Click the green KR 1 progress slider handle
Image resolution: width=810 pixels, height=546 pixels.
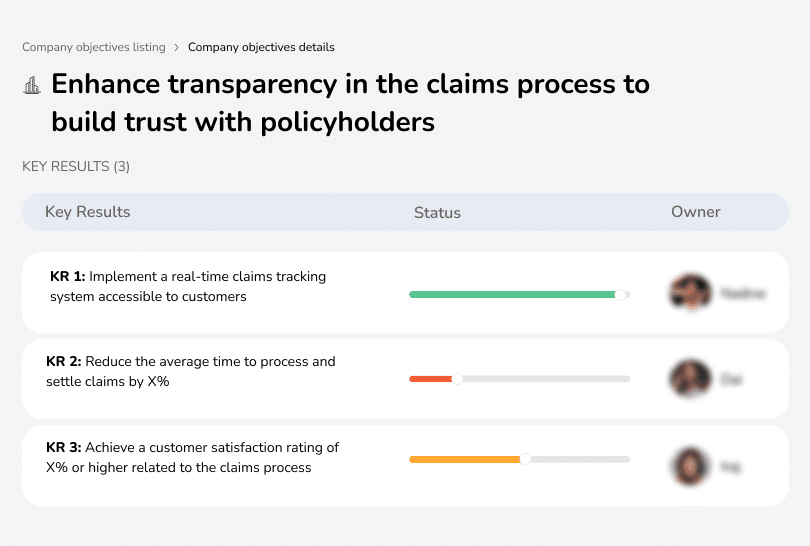(x=621, y=294)
